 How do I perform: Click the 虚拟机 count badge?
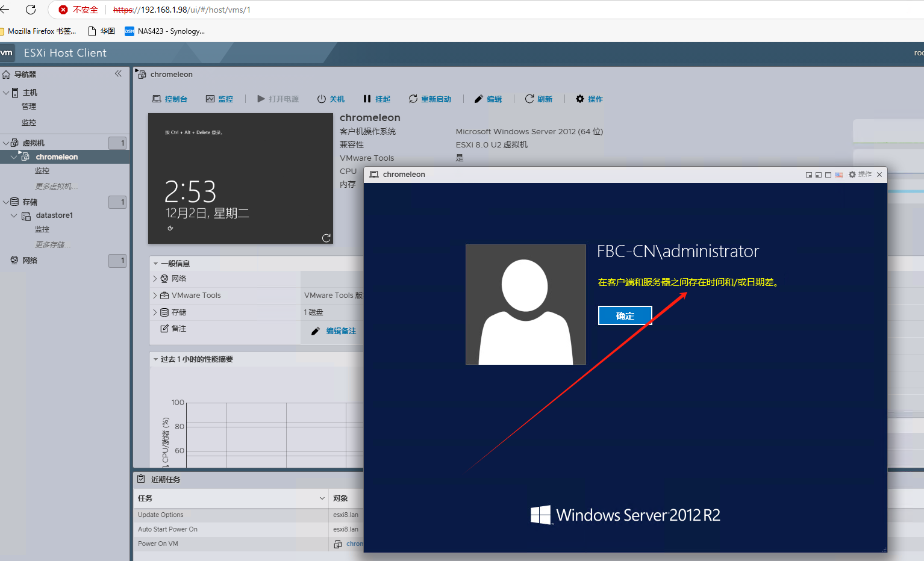pyautogui.click(x=117, y=143)
